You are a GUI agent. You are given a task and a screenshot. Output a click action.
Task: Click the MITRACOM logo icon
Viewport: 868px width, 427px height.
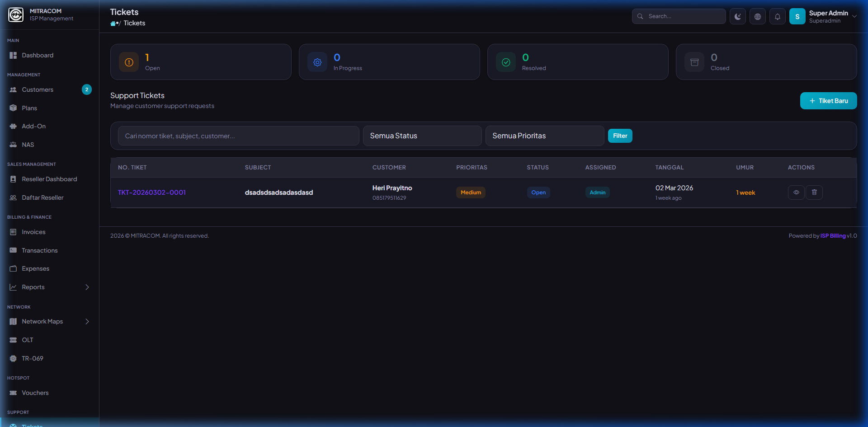16,15
